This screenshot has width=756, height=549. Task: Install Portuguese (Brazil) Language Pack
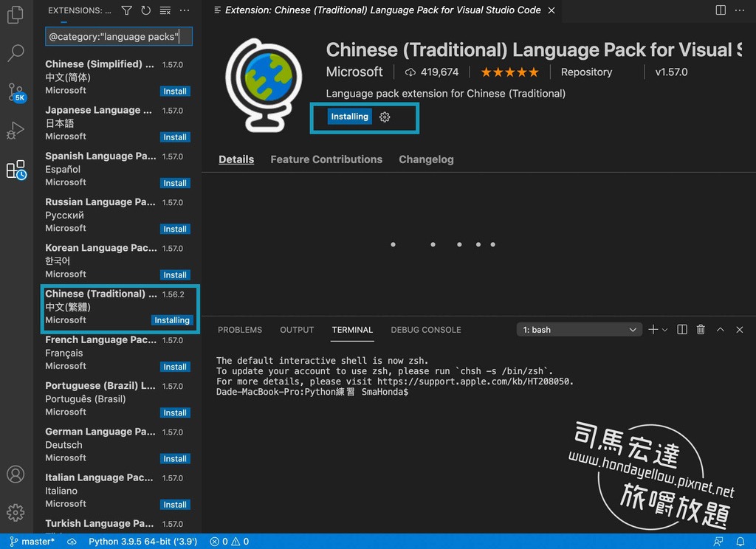[x=175, y=412]
